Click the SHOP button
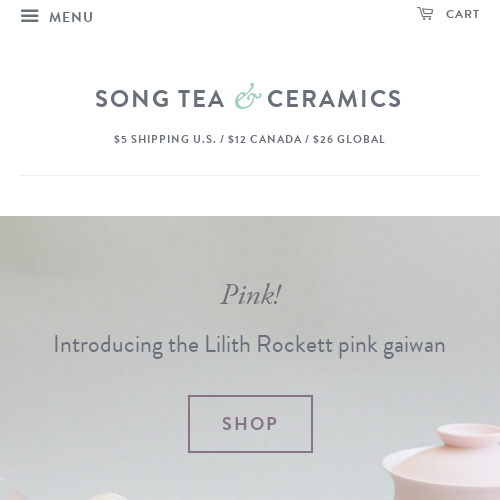This screenshot has width=500, height=500. click(x=250, y=424)
